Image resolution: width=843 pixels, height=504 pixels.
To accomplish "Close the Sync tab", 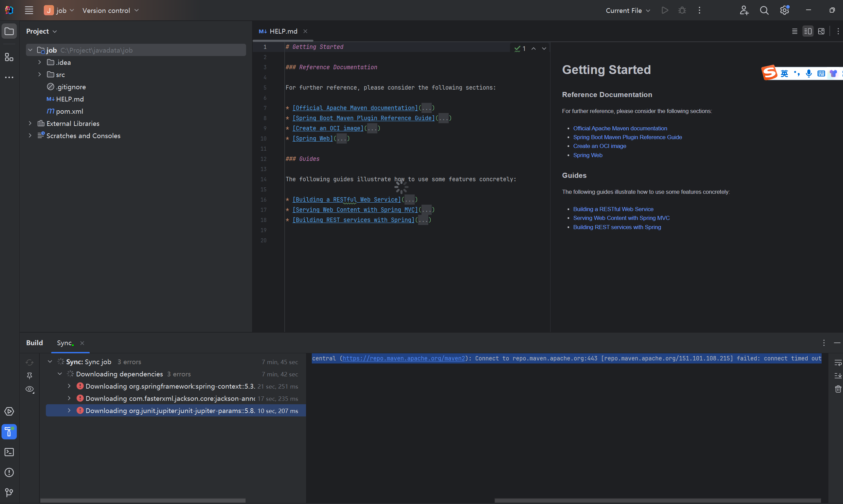I will pos(82,343).
